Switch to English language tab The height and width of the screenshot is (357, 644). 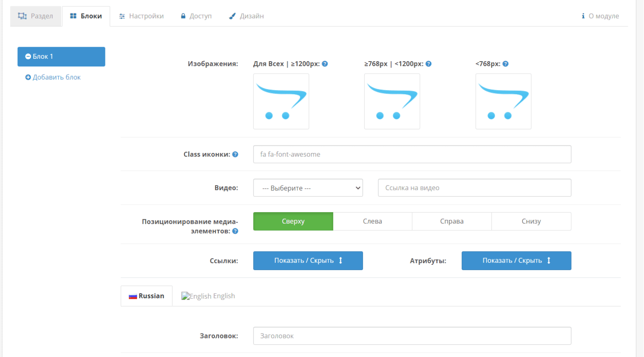(x=208, y=296)
